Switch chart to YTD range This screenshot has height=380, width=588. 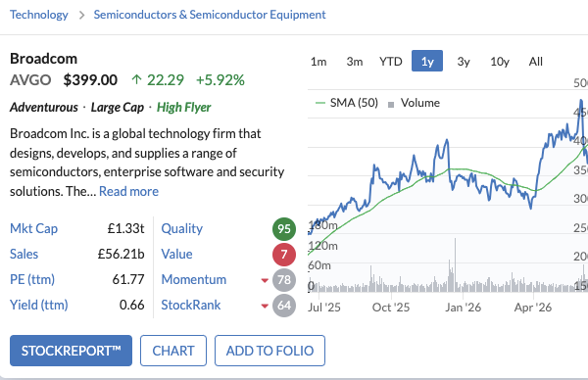click(391, 61)
